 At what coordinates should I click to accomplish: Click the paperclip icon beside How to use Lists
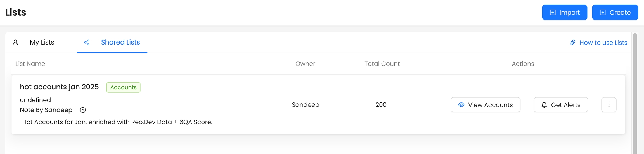(x=573, y=43)
